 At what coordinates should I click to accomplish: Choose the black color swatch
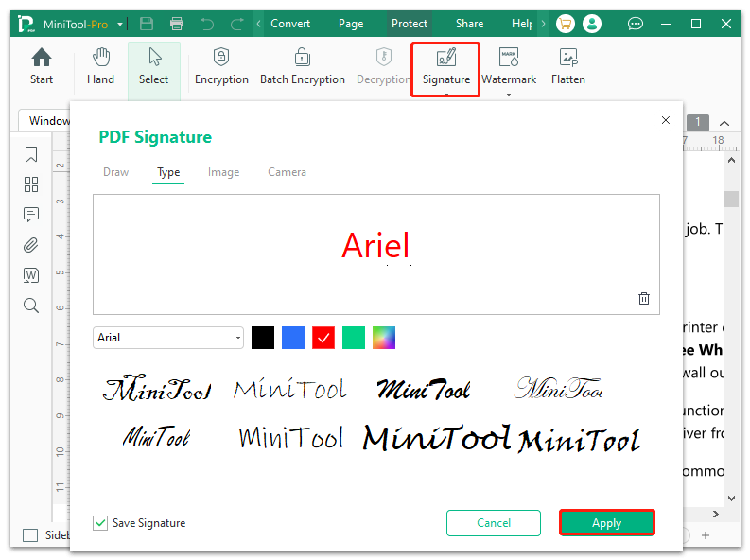click(x=263, y=338)
